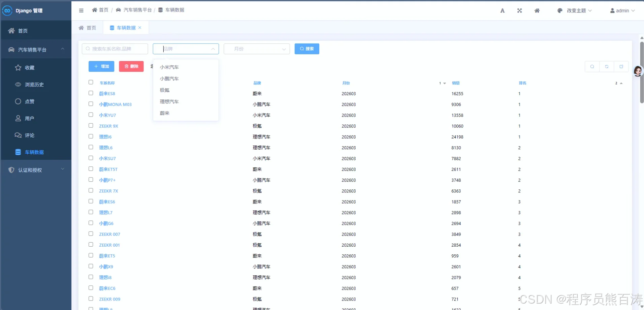This screenshot has height=310, width=644.
Task: Open 点赞 in the sidebar
Action: coord(36,101)
